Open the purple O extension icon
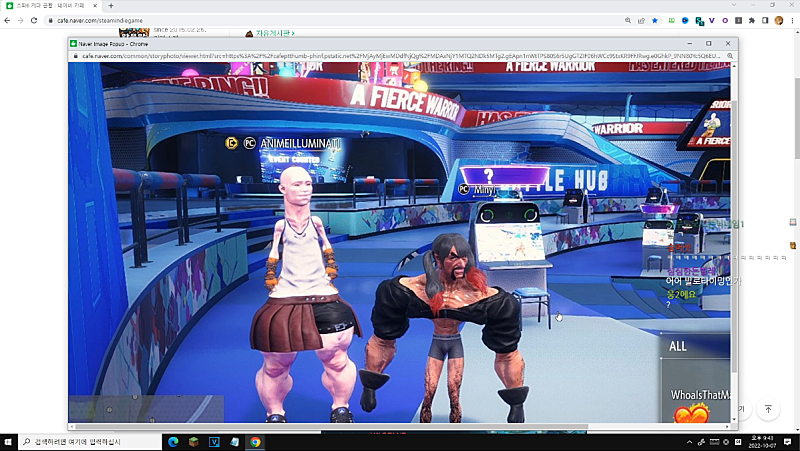 [725, 20]
